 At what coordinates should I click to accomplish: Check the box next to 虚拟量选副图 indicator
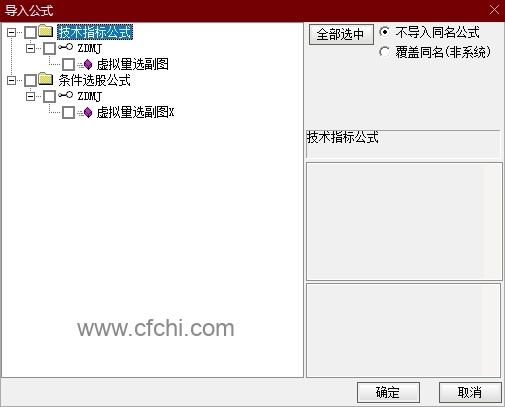tap(68, 65)
